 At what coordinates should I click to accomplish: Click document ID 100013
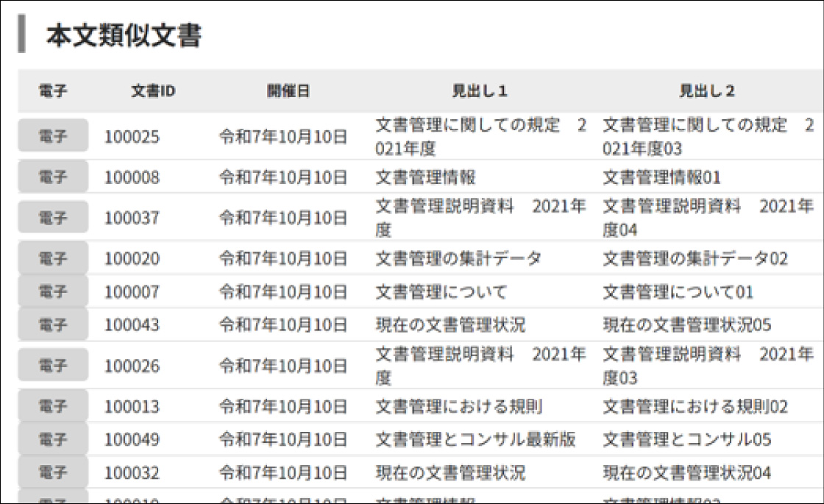(x=132, y=406)
